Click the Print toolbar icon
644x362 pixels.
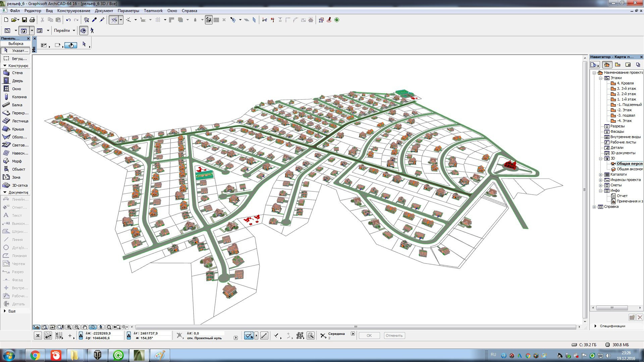[x=32, y=20]
